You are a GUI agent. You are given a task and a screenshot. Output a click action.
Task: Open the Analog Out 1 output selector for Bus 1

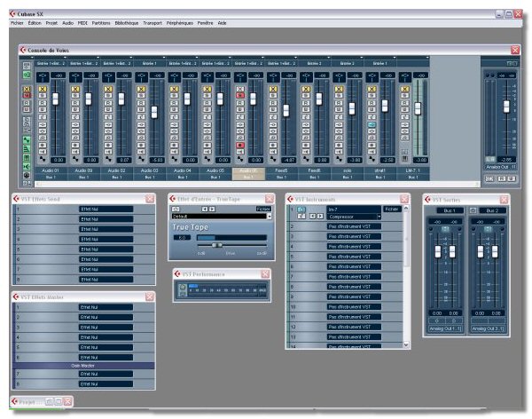(446, 328)
